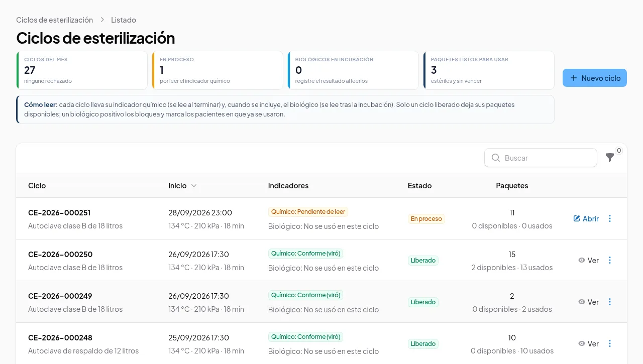Click the Abrir link for CE-2026-000251
643x364 pixels.
pyautogui.click(x=586, y=218)
